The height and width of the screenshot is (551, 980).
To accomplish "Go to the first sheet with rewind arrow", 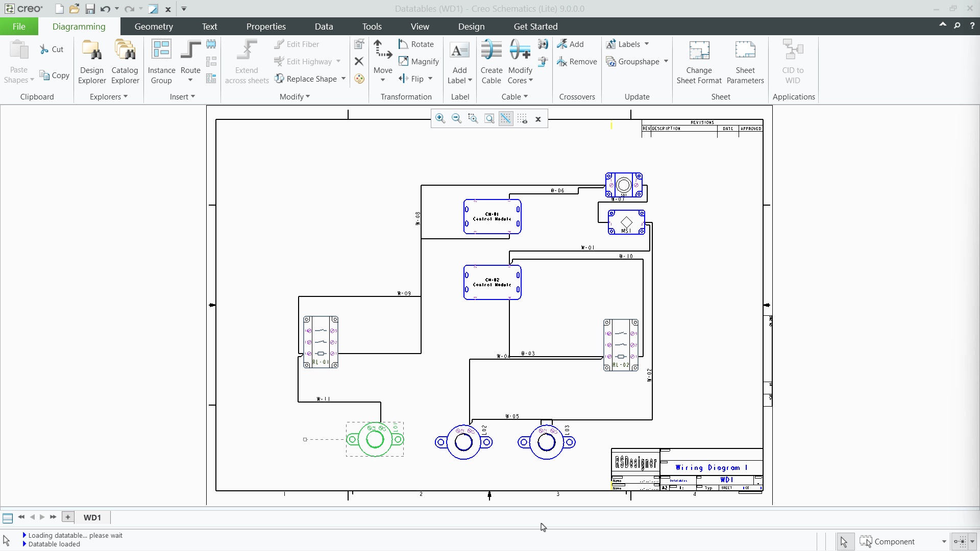I will click(x=21, y=517).
